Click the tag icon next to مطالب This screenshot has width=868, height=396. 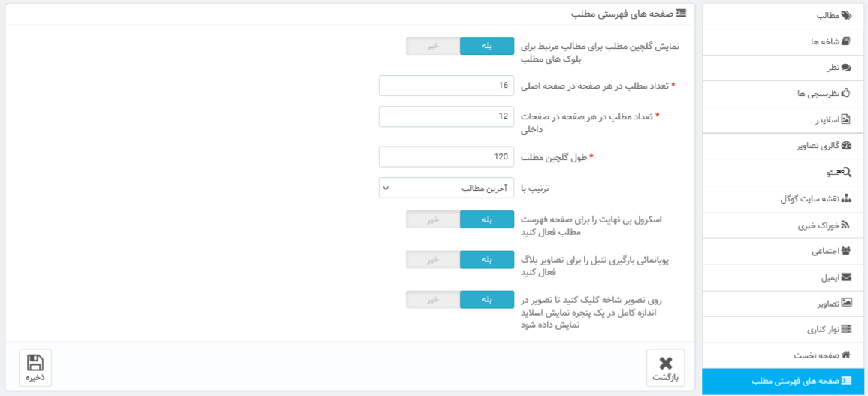pos(846,16)
